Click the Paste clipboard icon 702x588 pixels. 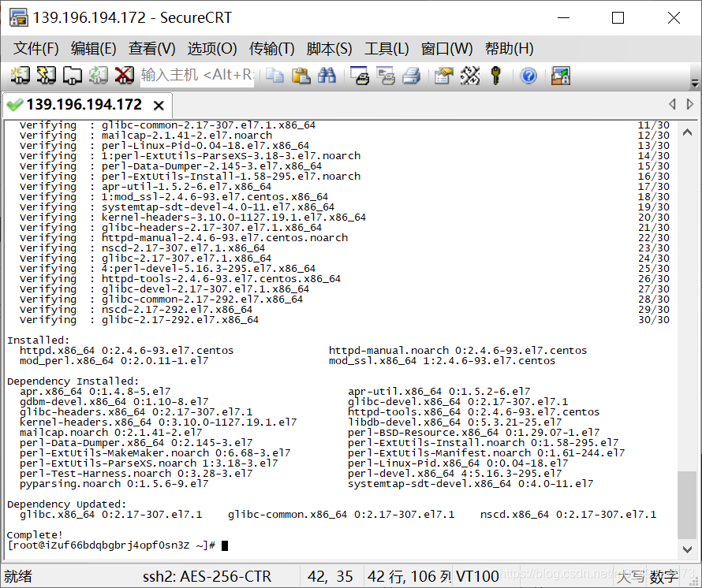(x=301, y=76)
